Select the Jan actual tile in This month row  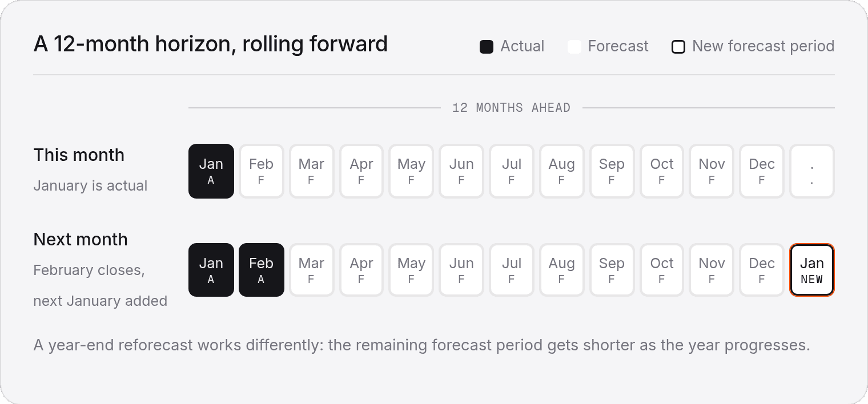tap(211, 171)
